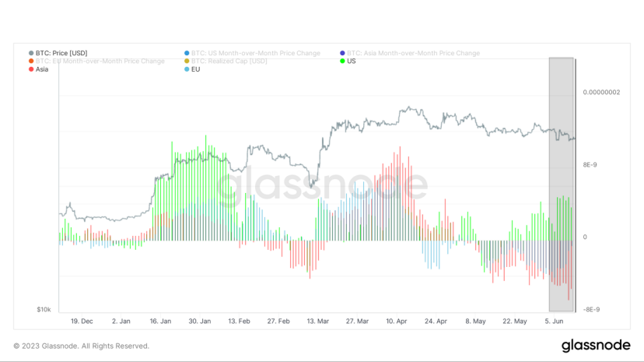Click the red Asia legend marker
Viewport: 644px width, 362px height.
(30, 69)
